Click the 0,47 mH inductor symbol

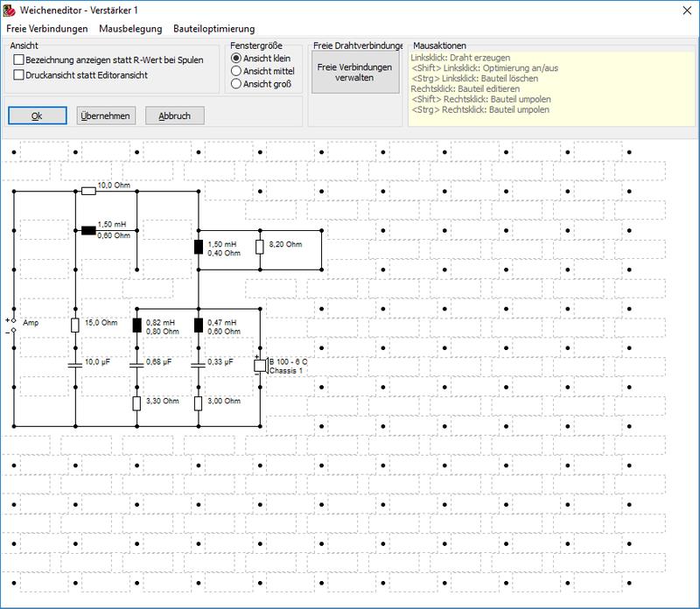pyautogui.click(x=199, y=325)
